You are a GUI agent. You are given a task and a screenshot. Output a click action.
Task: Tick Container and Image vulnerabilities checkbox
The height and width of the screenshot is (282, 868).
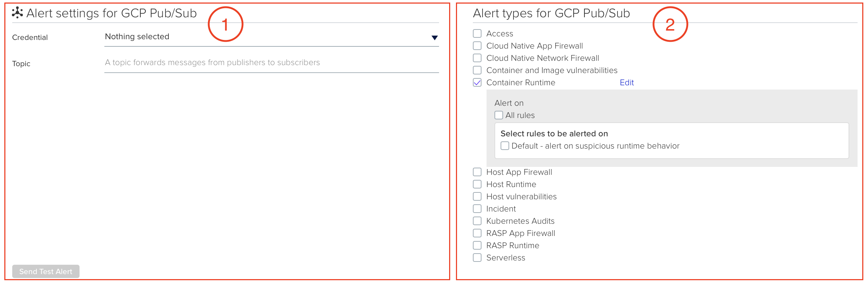coord(477,70)
